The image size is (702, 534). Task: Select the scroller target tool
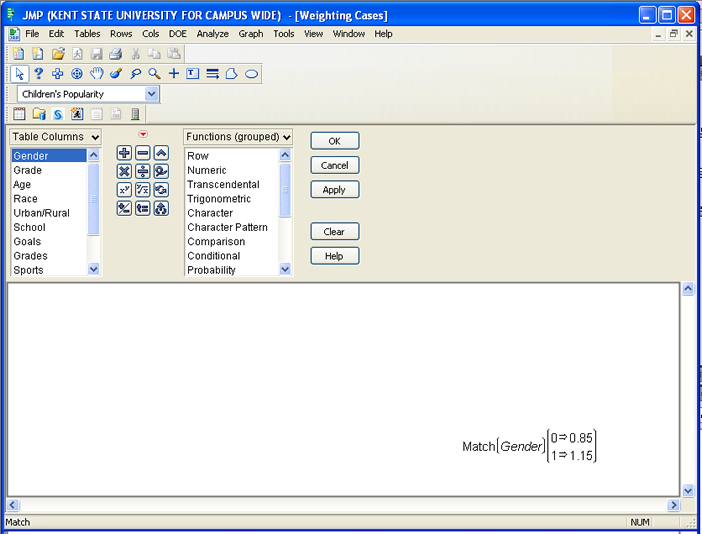point(77,73)
